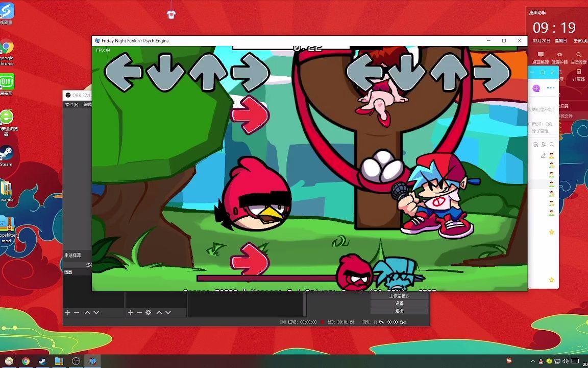Open the source properties gear in OBS
588x368 pixels.
coord(148,312)
